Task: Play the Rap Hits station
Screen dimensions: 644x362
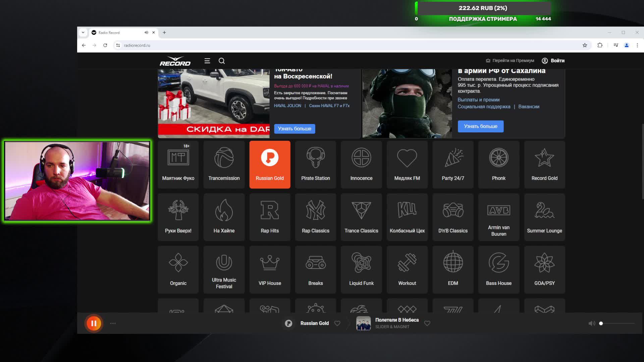Action: click(x=270, y=217)
